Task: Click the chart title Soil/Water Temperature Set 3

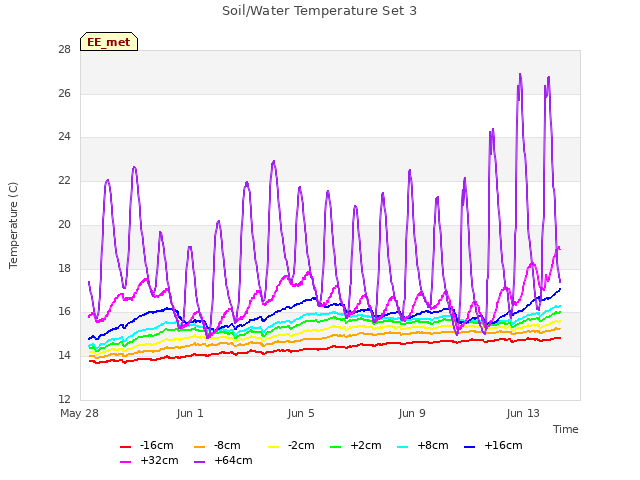Action: click(319, 11)
